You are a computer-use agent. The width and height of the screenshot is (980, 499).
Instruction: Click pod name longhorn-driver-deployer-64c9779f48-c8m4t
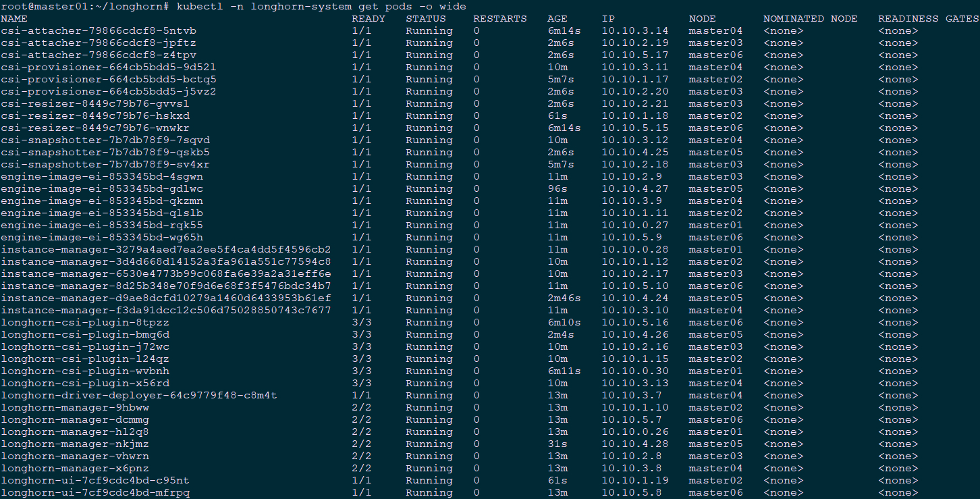139,396
